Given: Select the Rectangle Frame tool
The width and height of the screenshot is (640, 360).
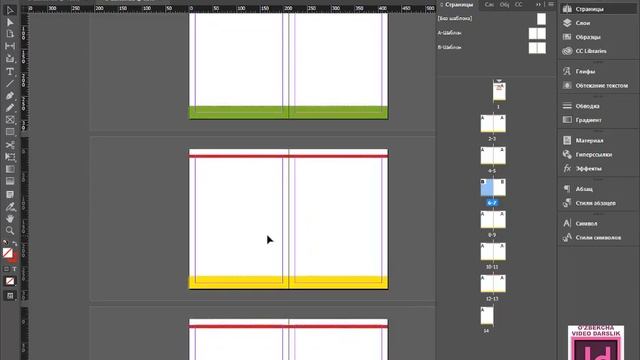Looking at the screenshot, I should click(x=10, y=120).
